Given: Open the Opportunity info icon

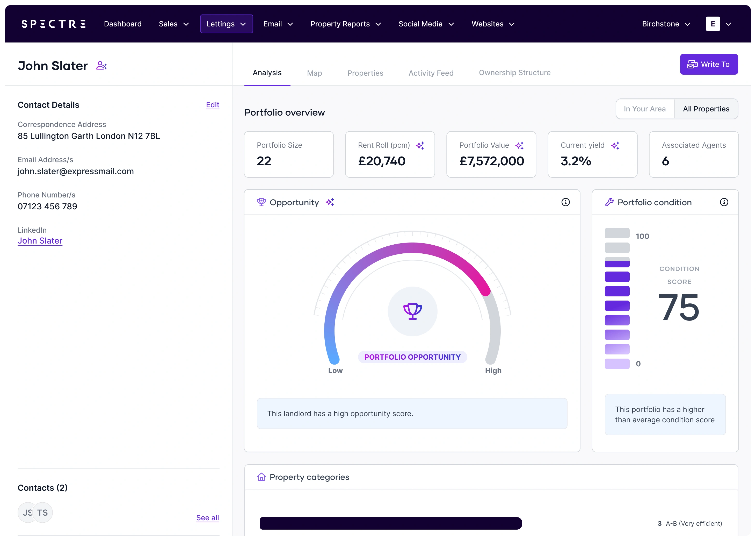Looking at the screenshot, I should [565, 202].
